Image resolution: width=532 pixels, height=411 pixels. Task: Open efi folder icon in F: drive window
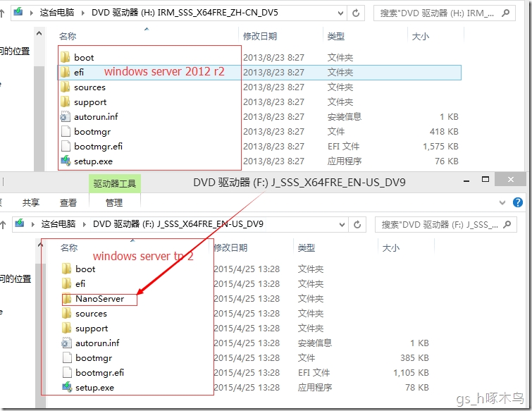66,283
